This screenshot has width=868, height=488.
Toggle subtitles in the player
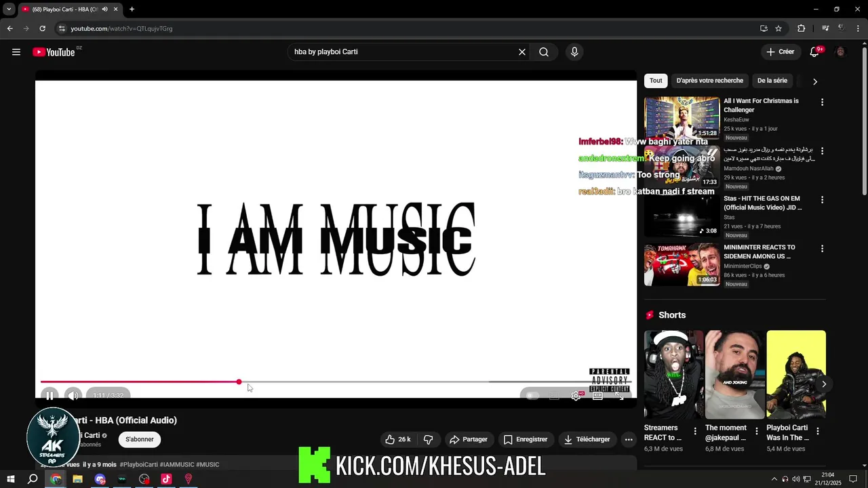coord(554,396)
